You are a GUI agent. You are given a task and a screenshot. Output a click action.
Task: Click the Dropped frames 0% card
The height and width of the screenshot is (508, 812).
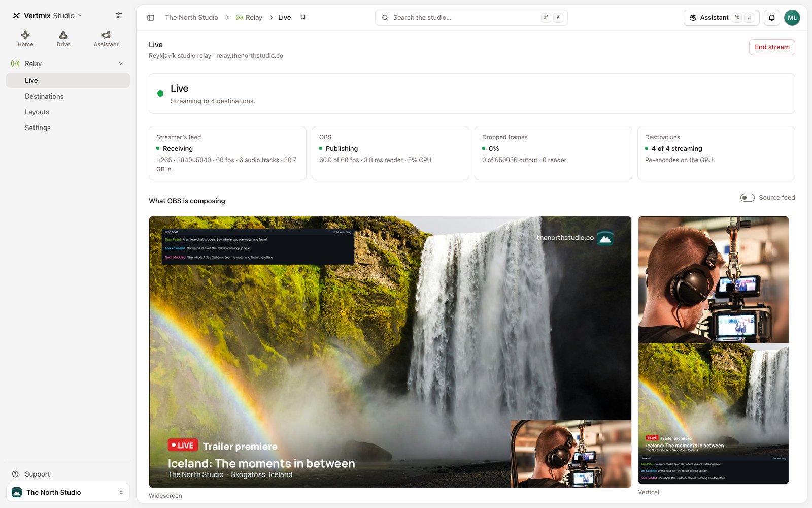coord(553,153)
